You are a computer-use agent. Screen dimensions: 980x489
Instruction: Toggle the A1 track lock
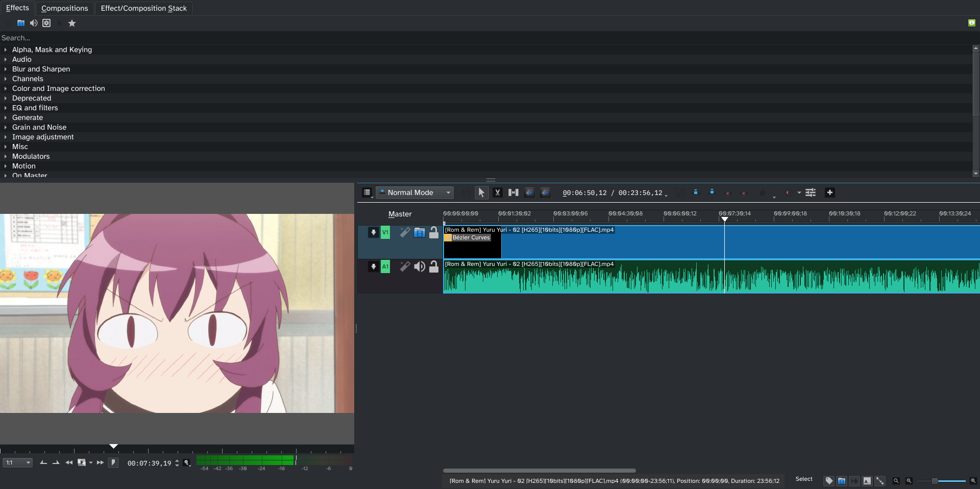pyautogui.click(x=434, y=266)
